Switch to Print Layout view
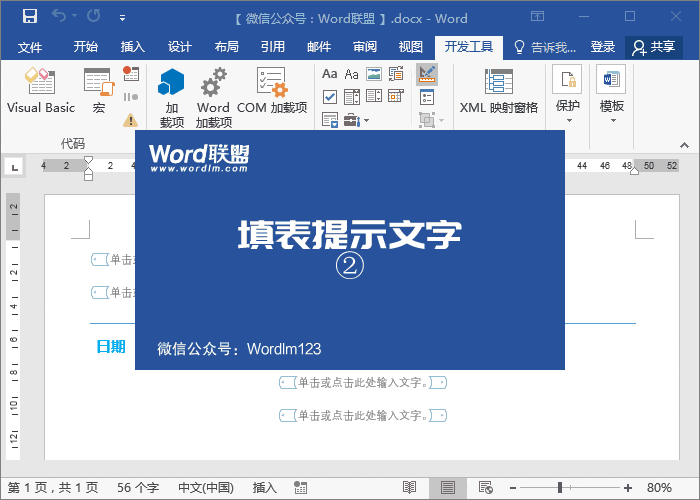This screenshot has width=700, height=500. click(x=448, y=488)
